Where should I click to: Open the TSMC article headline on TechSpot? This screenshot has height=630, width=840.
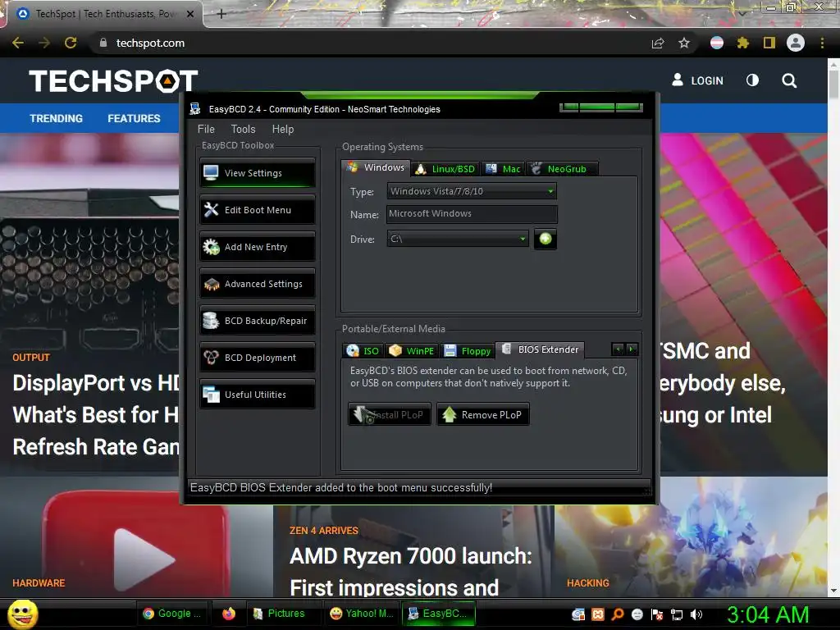click(724, 383)
